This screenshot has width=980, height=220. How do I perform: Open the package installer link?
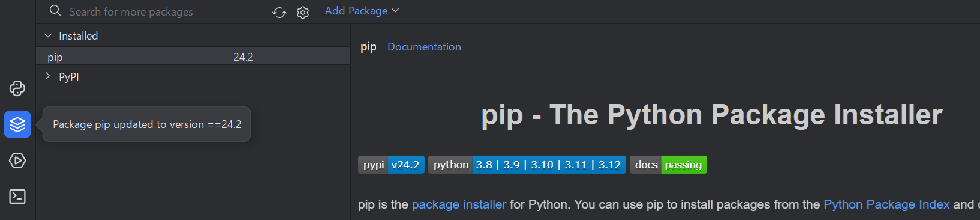coord(459,204)
